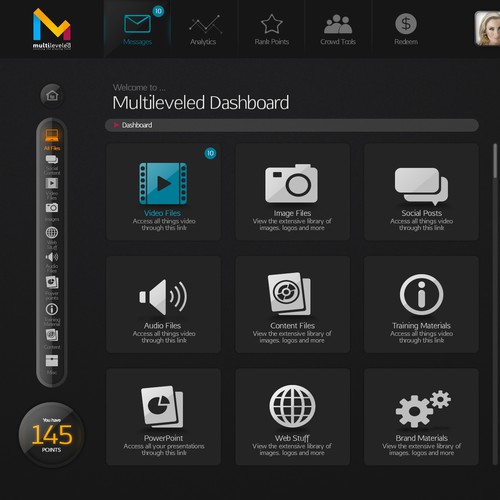Click the Training Materials title text
Image resolution: width=500 pixels, height=500 pixels.
pos(421,326)
